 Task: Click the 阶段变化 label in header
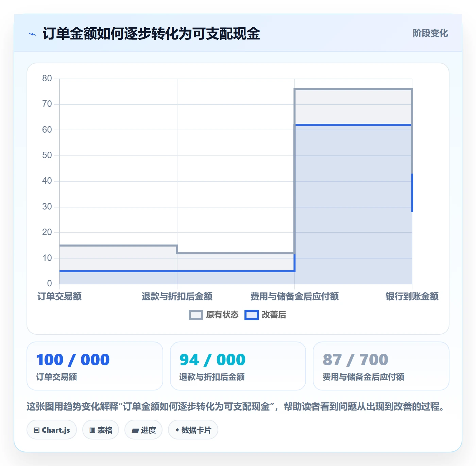click(x=430, y=33)
